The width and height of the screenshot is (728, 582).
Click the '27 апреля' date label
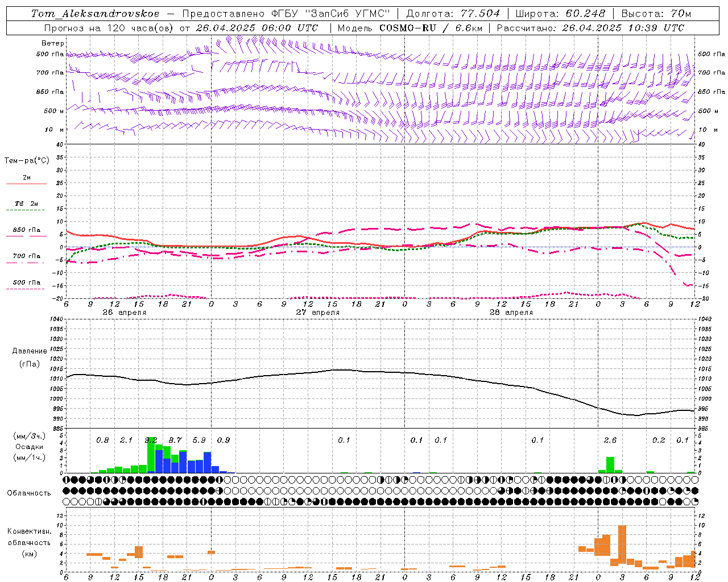coord(318,313)
